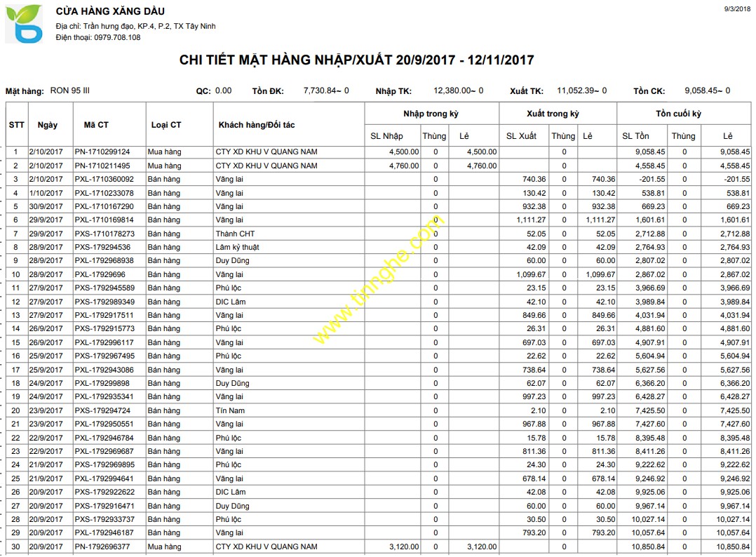This screenshot has width=756, height=557.
Task: Click the STT column header
Action: click(16, 125)
